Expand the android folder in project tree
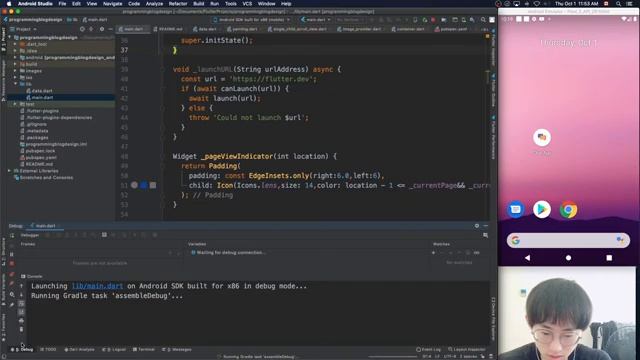640x360 pixels. point(16,58)
